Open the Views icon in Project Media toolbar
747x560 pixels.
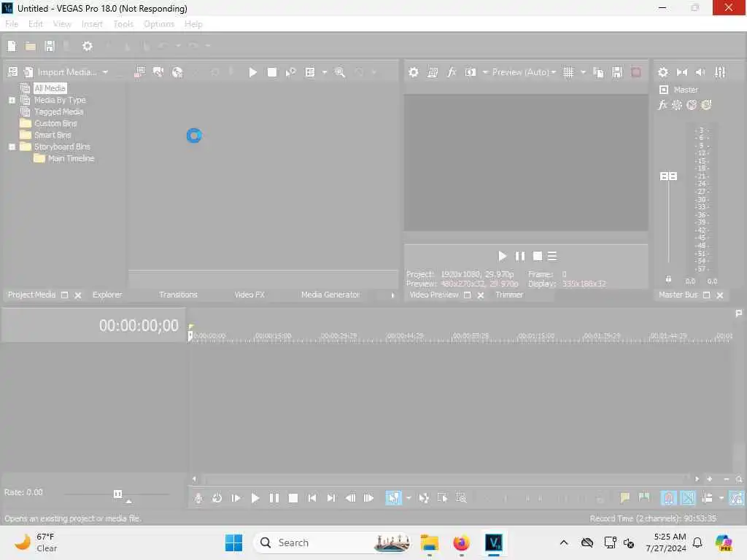(x=13, y=72)
